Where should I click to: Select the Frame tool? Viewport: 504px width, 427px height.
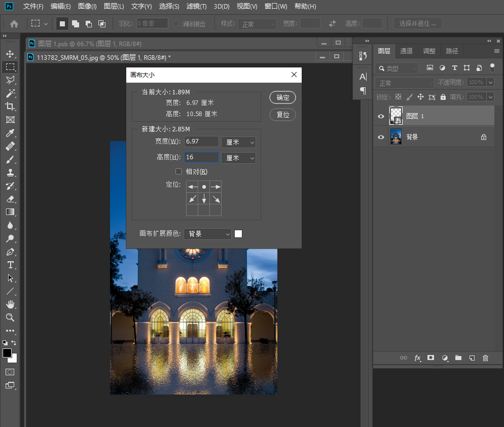coord(10,120)
